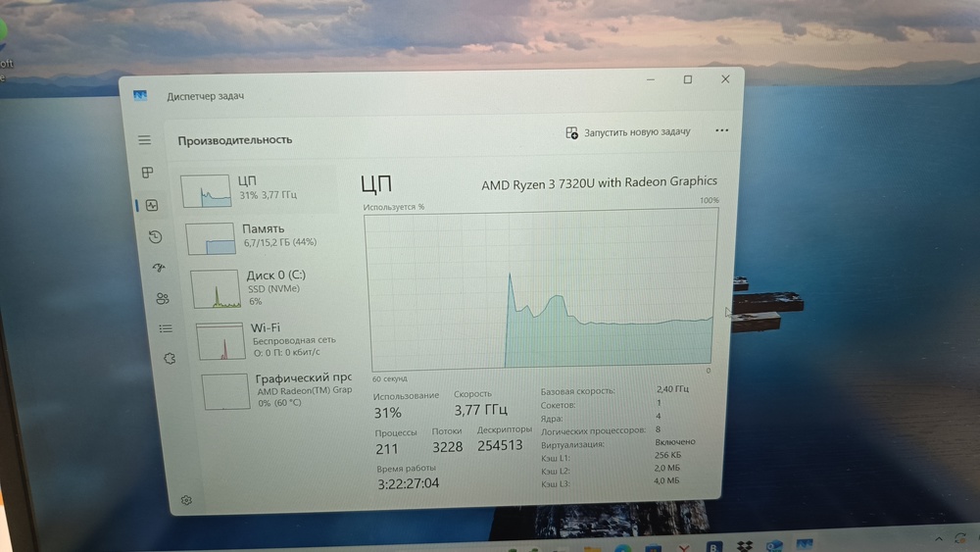Click the 'Время работы' label
Screen dimensions: 980x552
406,469
